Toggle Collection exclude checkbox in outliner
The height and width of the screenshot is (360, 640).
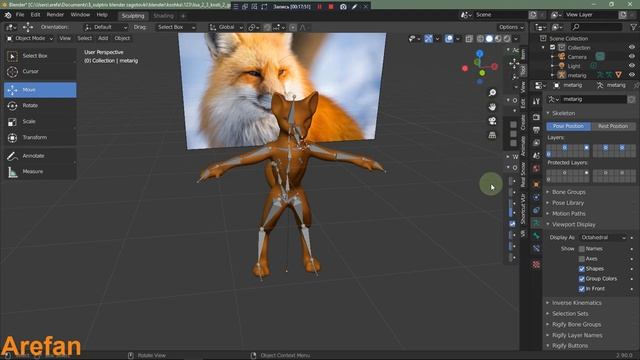click(553, 47)
